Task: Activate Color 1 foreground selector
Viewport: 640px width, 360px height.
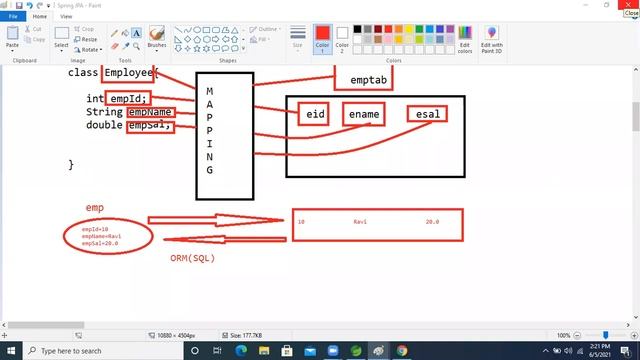Action: (x=322, y=39)
